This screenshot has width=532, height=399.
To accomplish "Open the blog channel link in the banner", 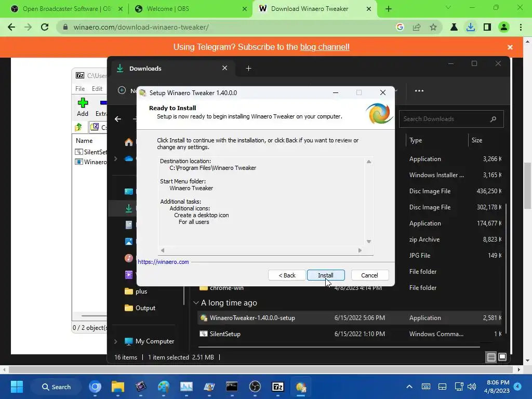I will tap(325, 47).
